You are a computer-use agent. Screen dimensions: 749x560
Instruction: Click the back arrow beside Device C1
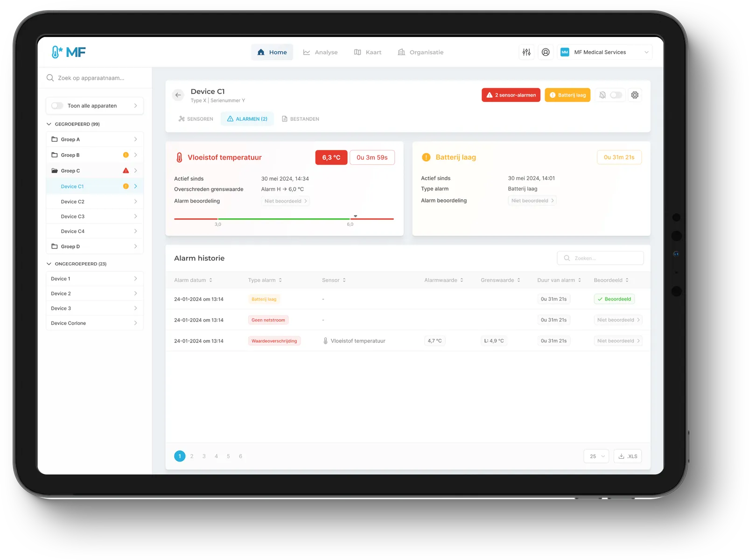178,95
